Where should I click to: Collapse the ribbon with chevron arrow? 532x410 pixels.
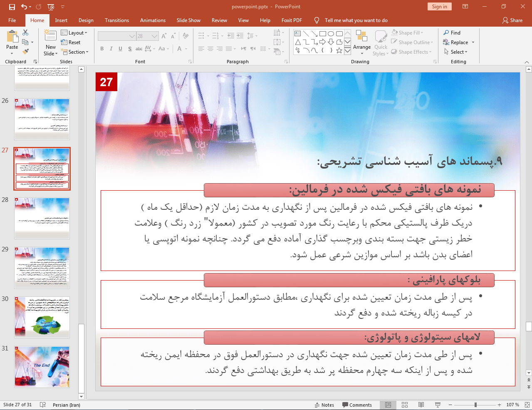tap(526, 62)
